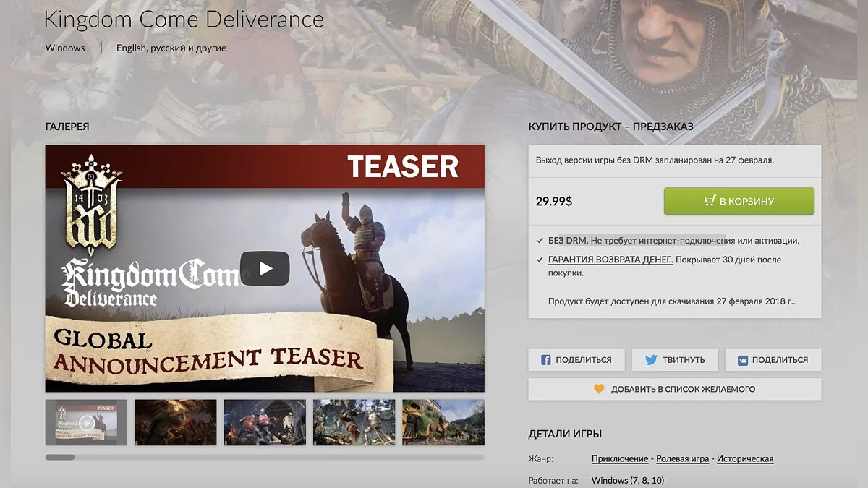Add the game to cart with В КОРЗИНУ

click(739, 201)
